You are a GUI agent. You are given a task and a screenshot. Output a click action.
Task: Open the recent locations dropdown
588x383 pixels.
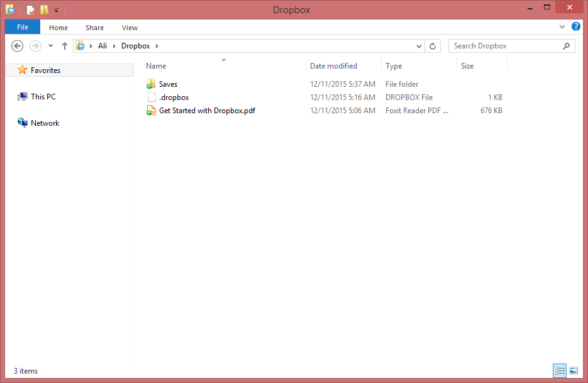(x=51, y=46)
